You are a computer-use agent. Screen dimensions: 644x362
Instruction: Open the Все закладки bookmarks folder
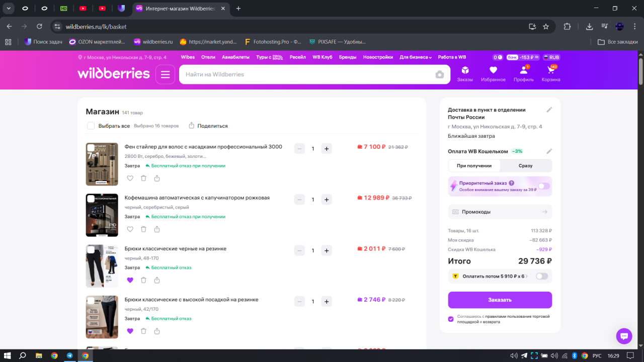coord(618,42)
